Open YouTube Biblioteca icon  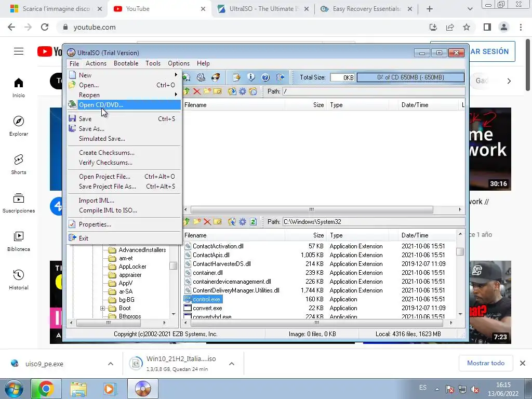click(19, 236)
